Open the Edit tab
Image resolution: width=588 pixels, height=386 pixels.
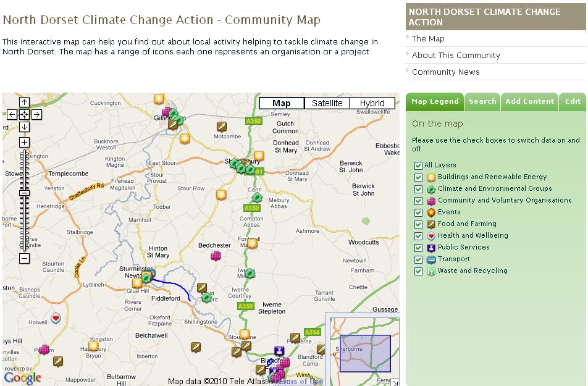573,102
